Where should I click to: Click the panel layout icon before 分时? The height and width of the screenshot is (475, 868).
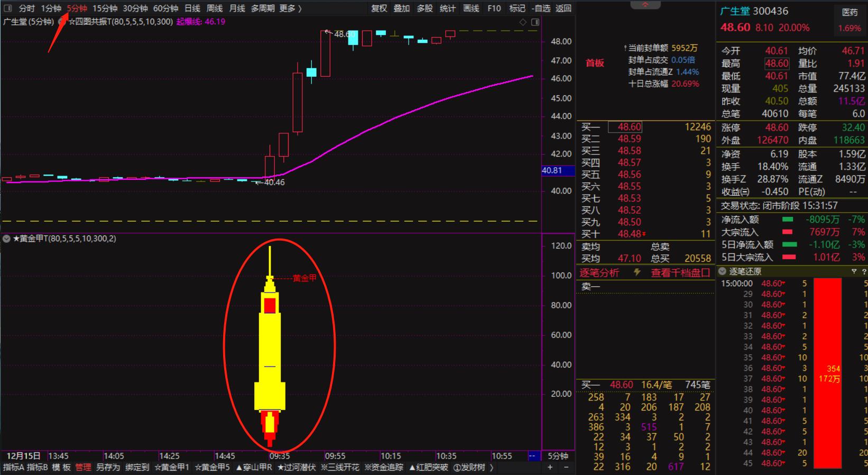coord(8,8)
